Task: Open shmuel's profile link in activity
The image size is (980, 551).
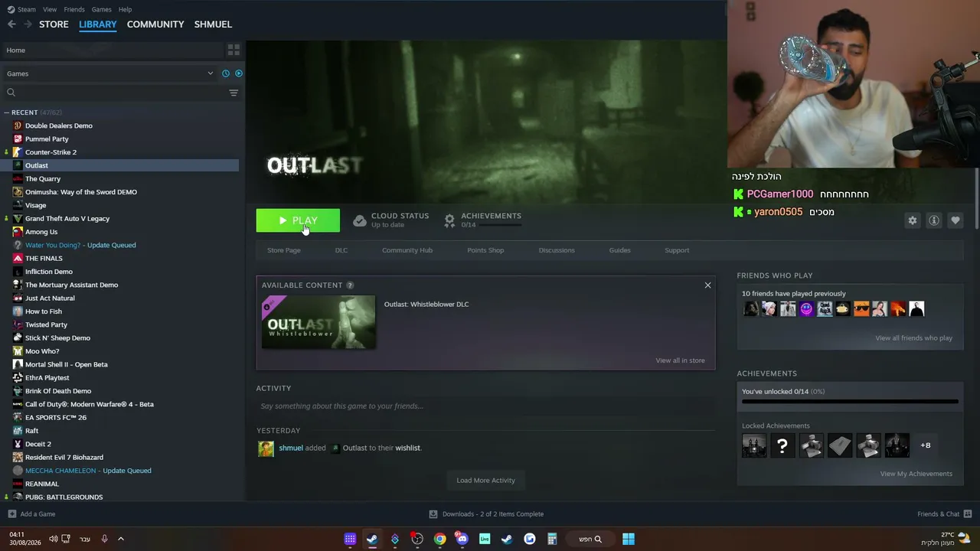Action: [291, 448]
